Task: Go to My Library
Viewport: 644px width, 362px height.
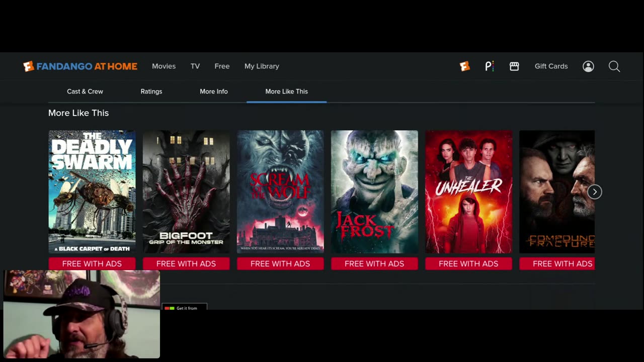Action: [x=262, y=66]
